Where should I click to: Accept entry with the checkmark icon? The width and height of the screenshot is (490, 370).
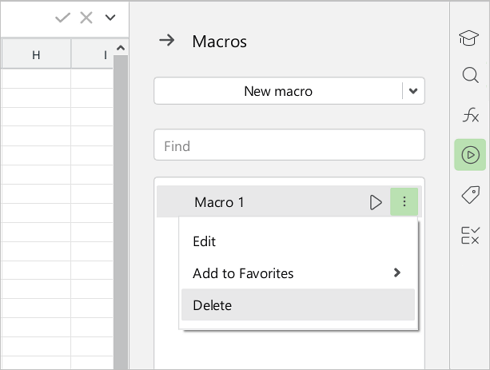coord(63,18)
